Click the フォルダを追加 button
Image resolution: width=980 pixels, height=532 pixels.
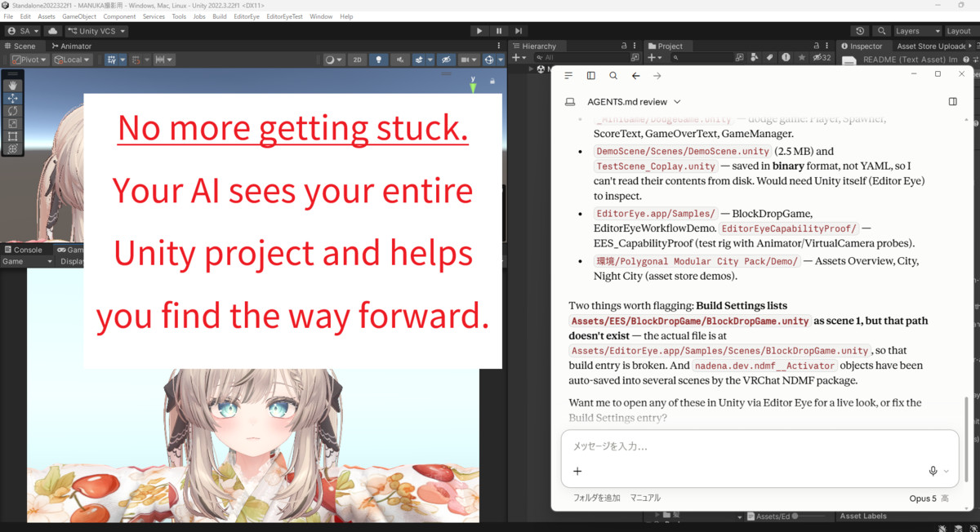point(596,498)
